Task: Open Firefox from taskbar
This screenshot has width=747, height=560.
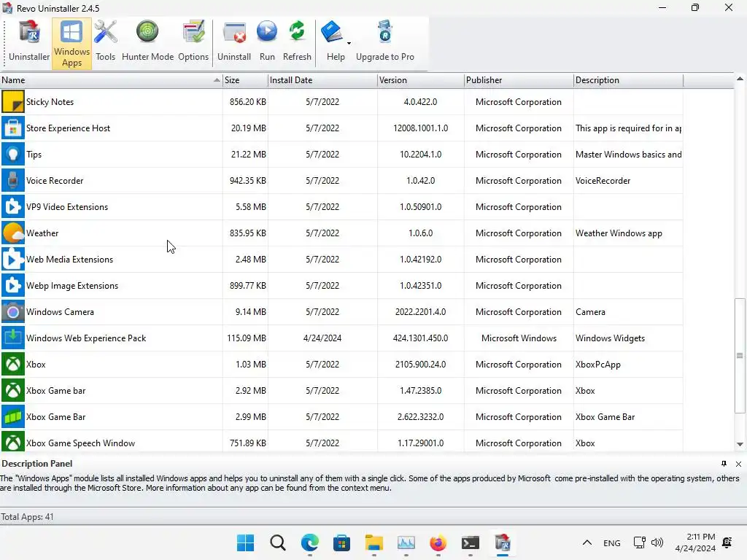Action: [438, 542]
